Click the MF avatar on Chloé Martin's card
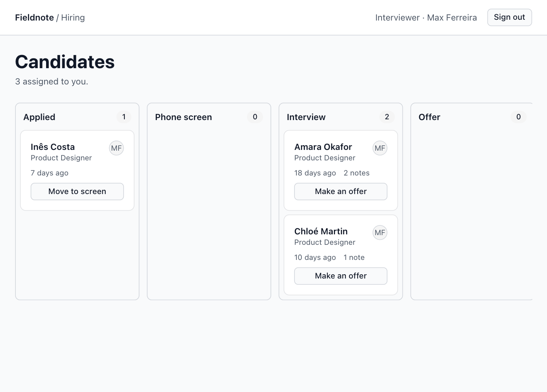547x392 pixels. coord(380,232)
